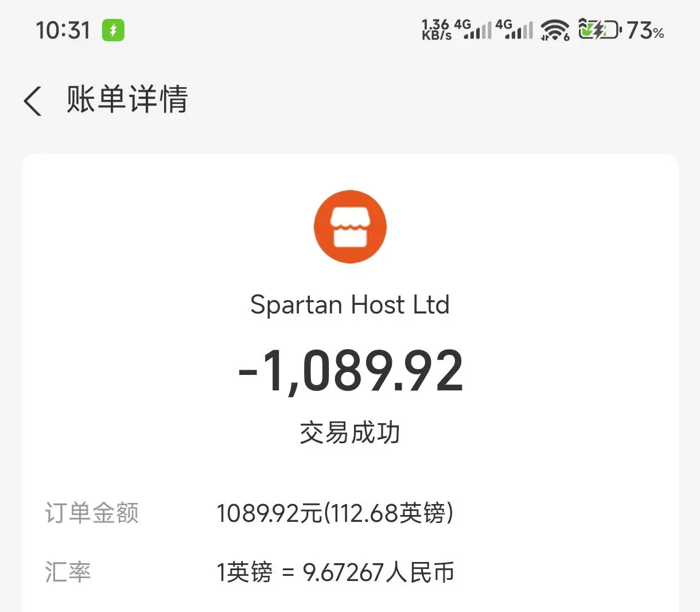Tap the 1英镑 = 9.67267人民币 rate value
The image size is (700, 612).
point(335,572)
